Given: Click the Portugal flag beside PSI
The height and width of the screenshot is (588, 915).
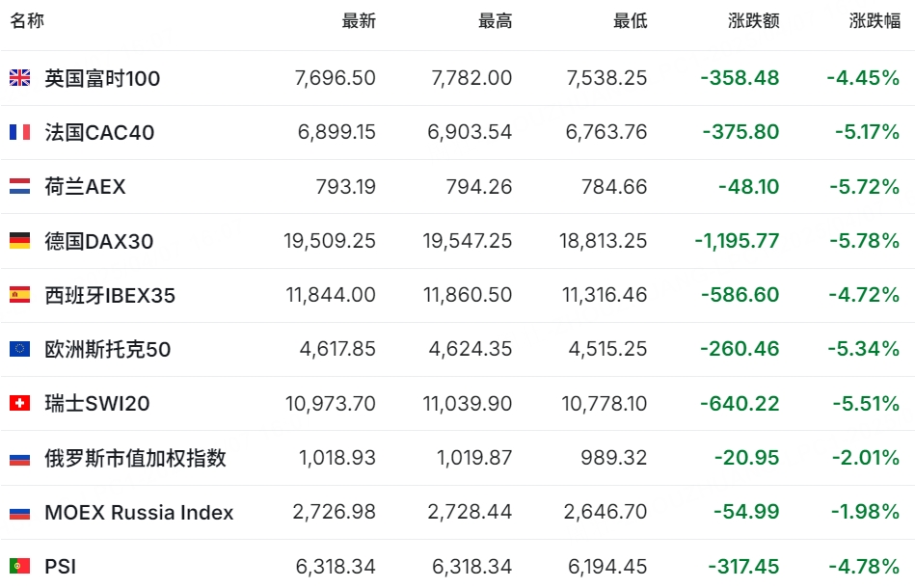Looking at the screenshot, I should tap(20, 566).
